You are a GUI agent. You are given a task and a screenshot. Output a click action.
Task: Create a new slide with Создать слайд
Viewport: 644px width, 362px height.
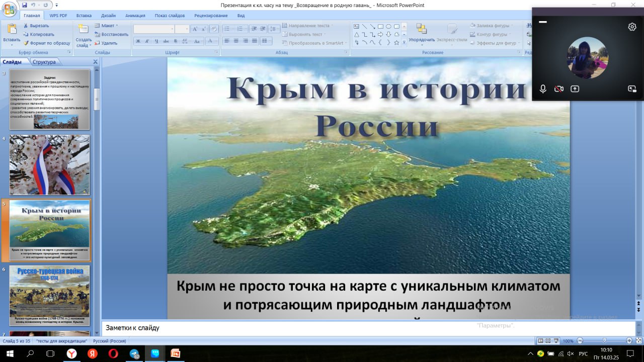click(84, 34)
